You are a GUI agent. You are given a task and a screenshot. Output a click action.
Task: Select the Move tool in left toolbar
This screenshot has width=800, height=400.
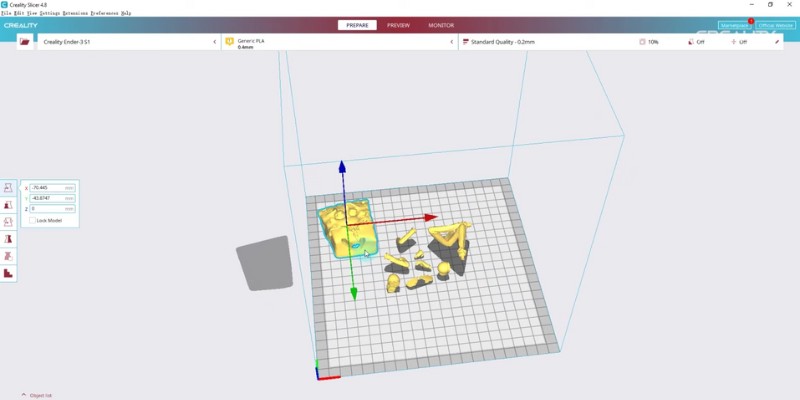tap(8, 187)
